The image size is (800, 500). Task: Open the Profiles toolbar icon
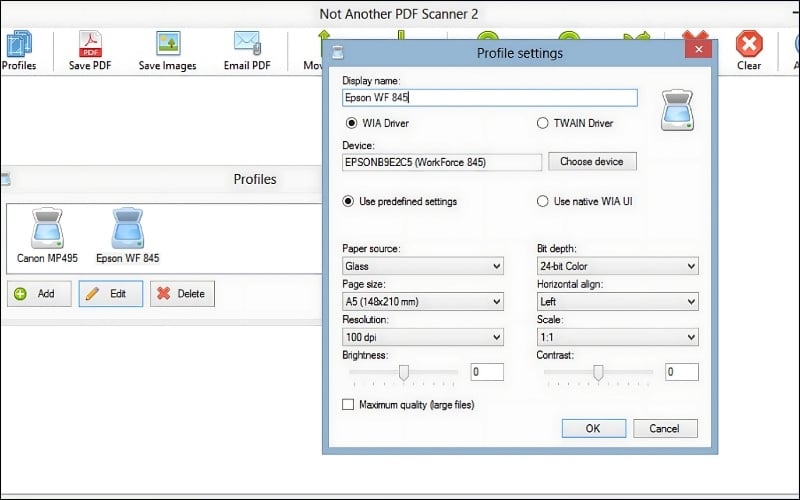click(x=19, y=50)
